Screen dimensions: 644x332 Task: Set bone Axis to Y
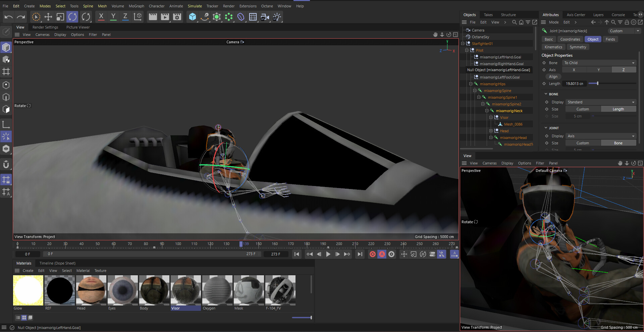pos(598,70)
